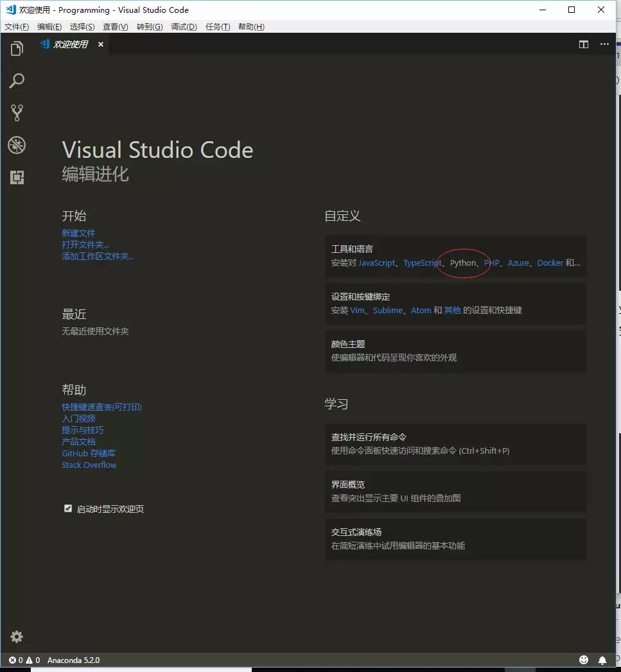
Task: Open the Explorer view in activity bar
Action: [x=17, y=49]
